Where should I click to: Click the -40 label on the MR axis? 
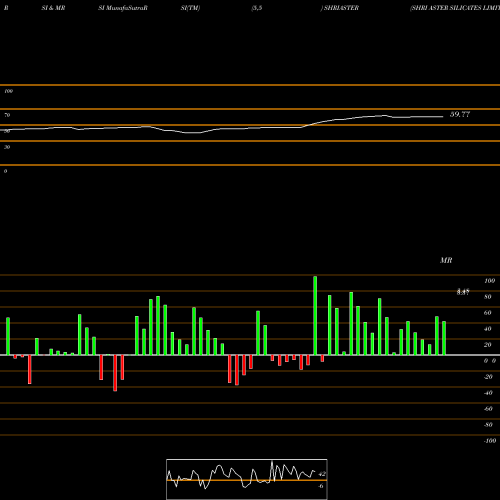coord(488,393)
